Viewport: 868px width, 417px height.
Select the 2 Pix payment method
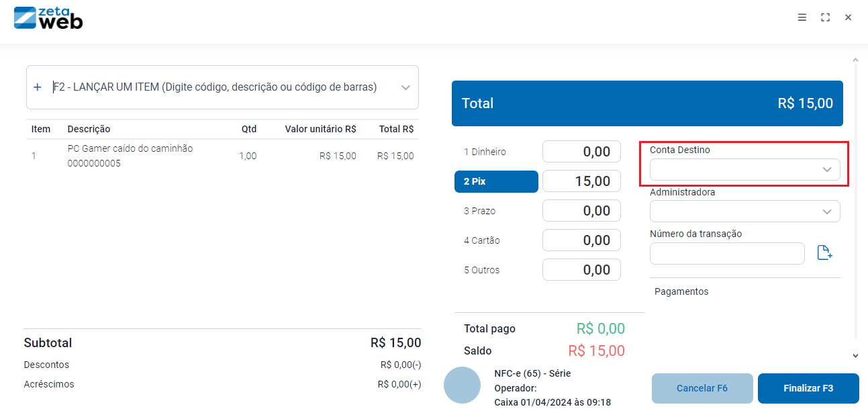(x=496, y=181)
